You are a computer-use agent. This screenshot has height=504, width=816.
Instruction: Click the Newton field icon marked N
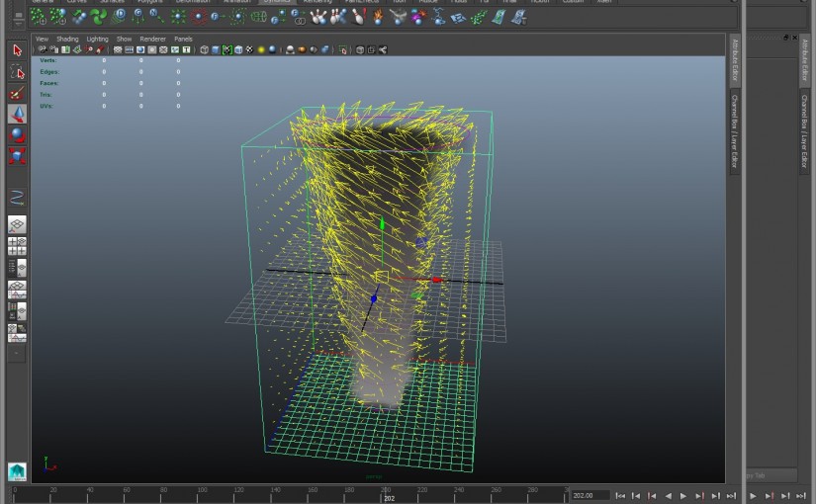(156, 17)
